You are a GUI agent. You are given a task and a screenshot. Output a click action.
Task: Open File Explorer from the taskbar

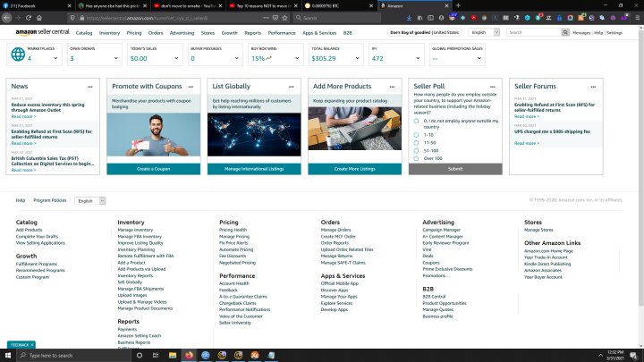click(x=173, y=356)
